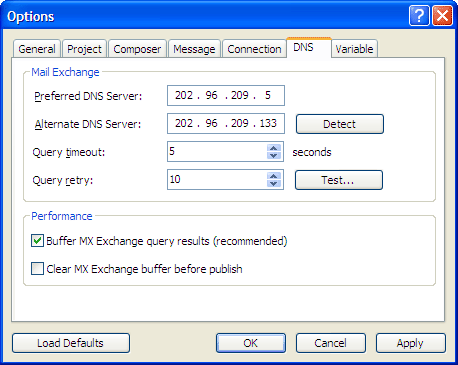Select the DNS tab
458x365 pixels.
click(309, 48)
